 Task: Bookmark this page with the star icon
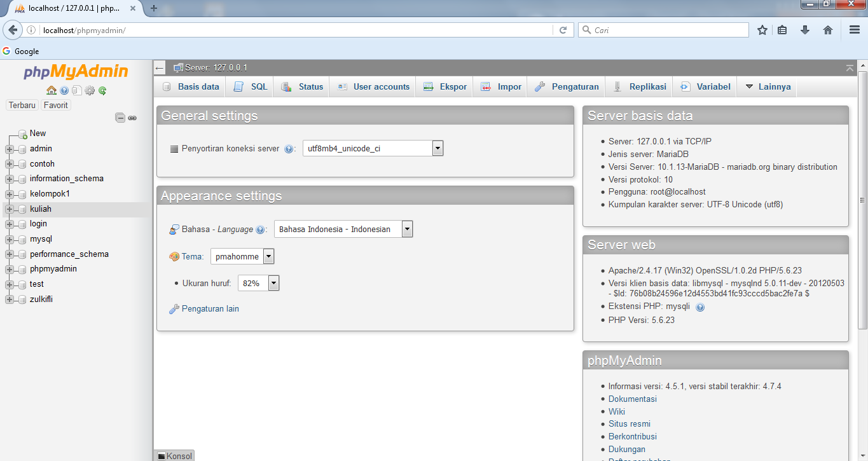click(x=762, y=30)
